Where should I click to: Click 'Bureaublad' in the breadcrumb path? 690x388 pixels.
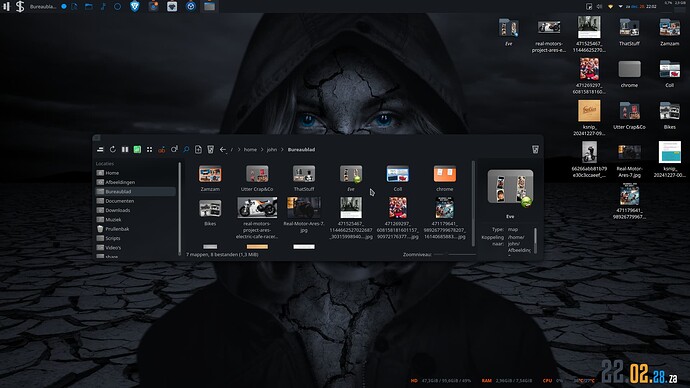pos(301,150)
